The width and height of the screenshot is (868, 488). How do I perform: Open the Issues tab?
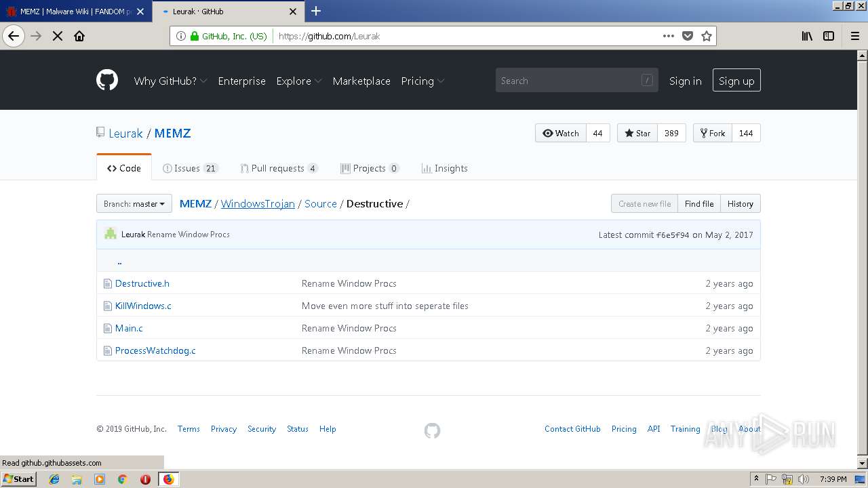click(x=191, y=168)
